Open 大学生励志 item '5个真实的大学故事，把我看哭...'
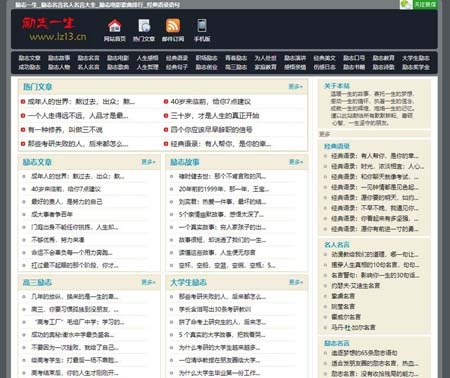The height and width of the screenshot is (378, 450). 222,335
